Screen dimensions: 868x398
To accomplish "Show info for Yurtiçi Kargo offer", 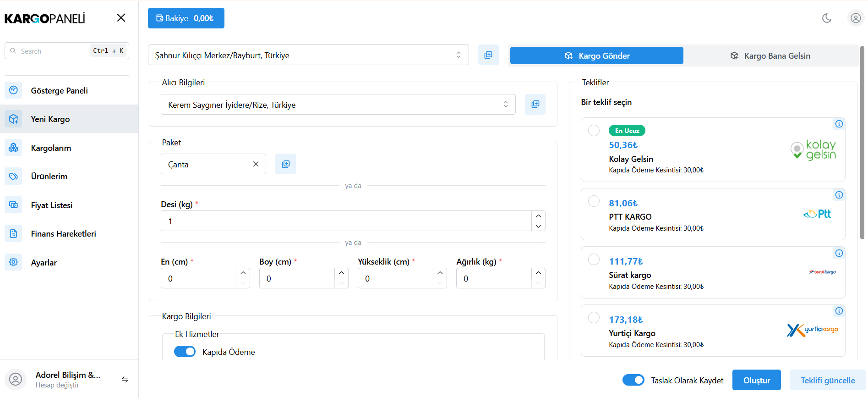I will (x=839, y=311).
